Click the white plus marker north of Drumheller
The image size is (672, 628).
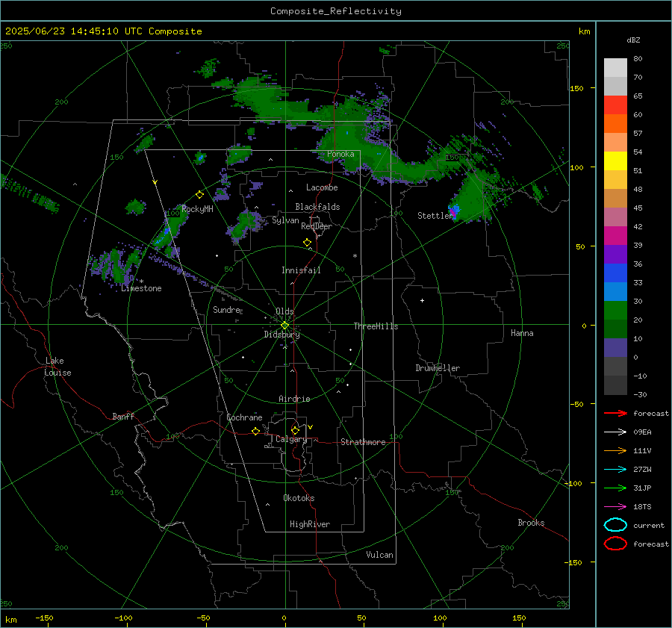pos(422,300)
